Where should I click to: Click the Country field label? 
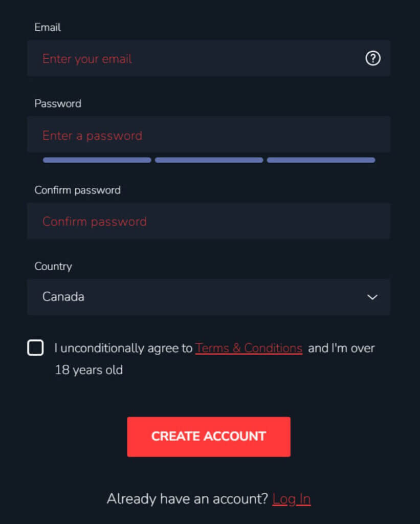tap(53, 266)
